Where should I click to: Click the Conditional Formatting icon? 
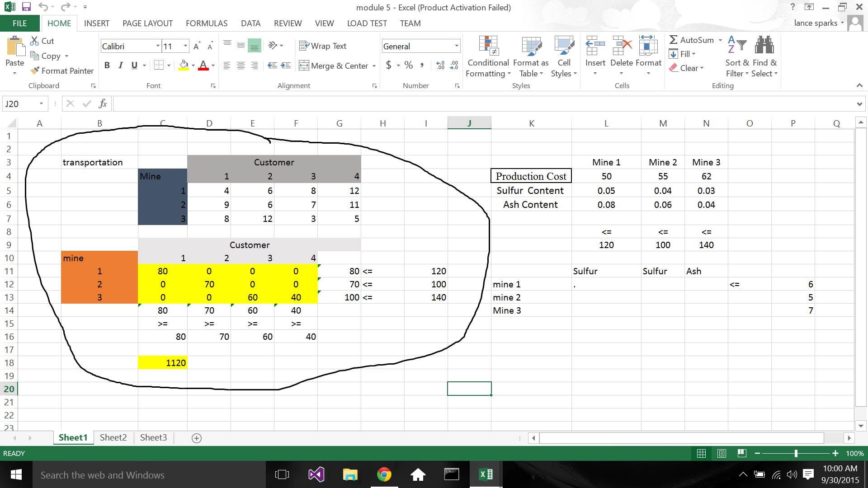click(x=488, y=46)
